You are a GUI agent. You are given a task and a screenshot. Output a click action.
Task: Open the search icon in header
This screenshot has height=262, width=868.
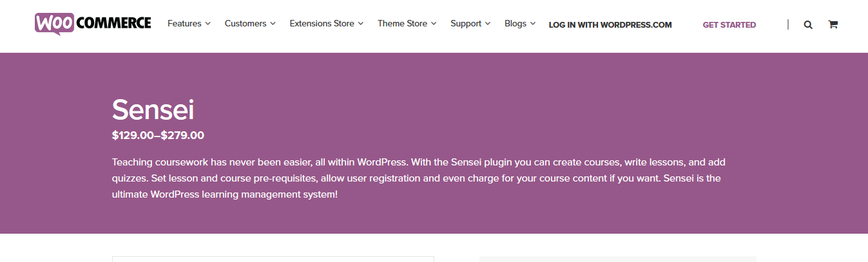pyautogui.click(x=808, y=25)
